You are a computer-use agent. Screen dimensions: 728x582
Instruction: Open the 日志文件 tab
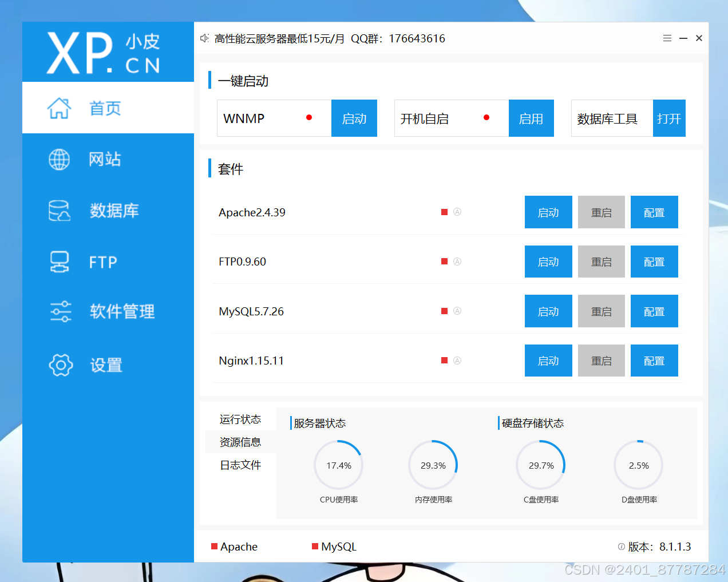240,465
